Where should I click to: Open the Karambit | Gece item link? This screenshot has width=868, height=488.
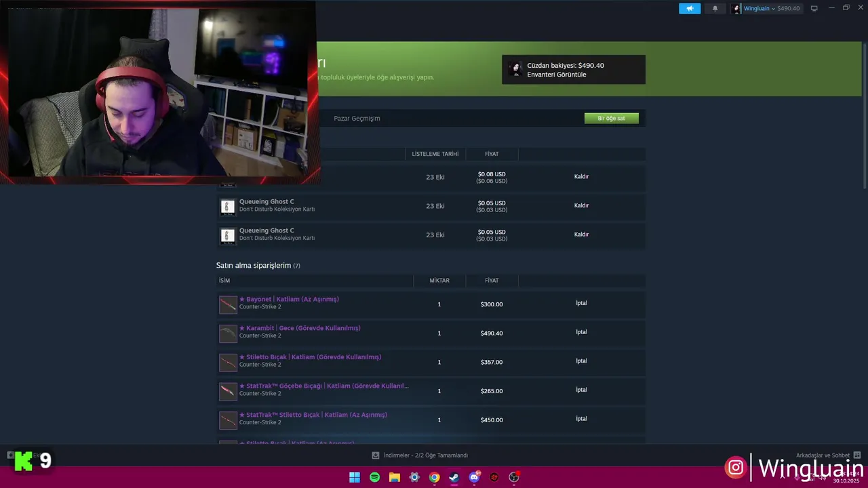click(300, 328)
